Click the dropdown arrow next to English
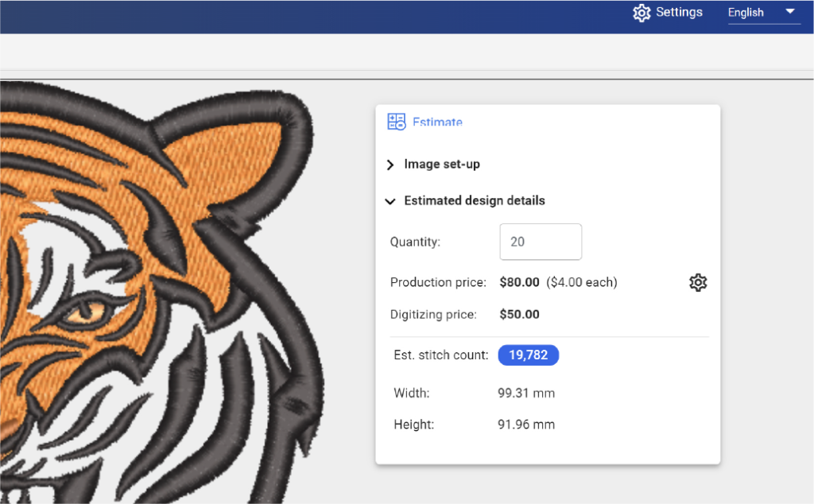 [x=790, y=13]
